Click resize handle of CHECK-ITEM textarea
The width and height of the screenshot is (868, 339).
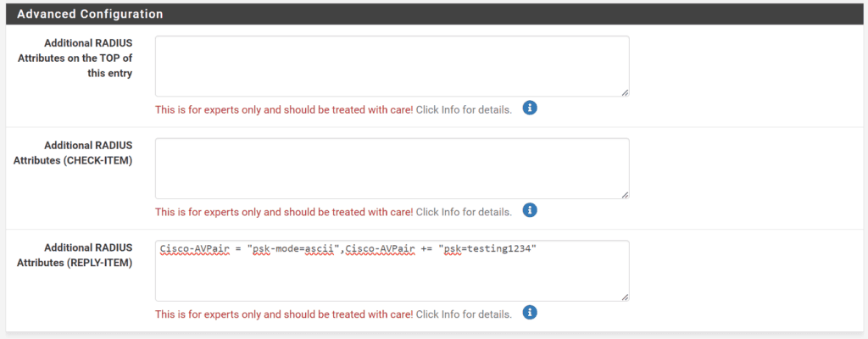625,194
